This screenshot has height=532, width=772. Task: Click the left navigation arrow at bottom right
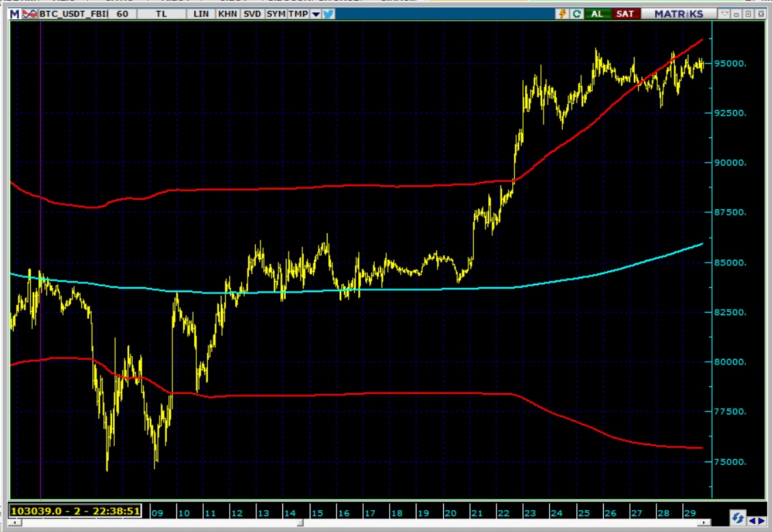pos(754,521)
